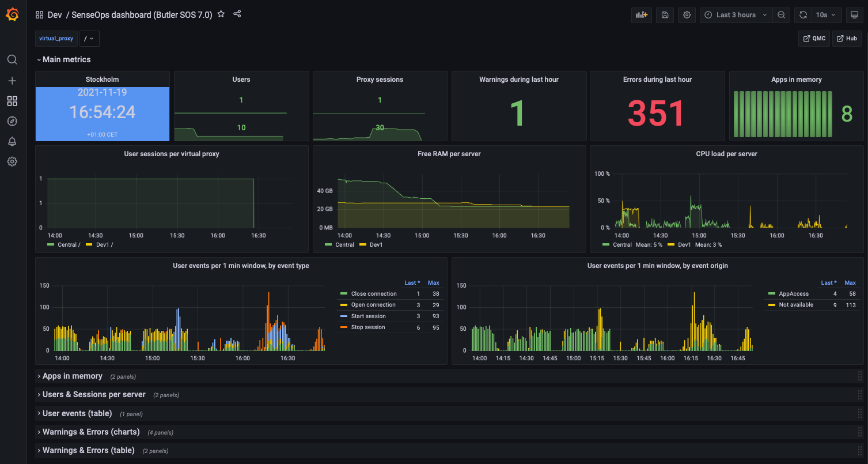Star the SenseOps dashboard
868x464 pixels.
[221, 14]
